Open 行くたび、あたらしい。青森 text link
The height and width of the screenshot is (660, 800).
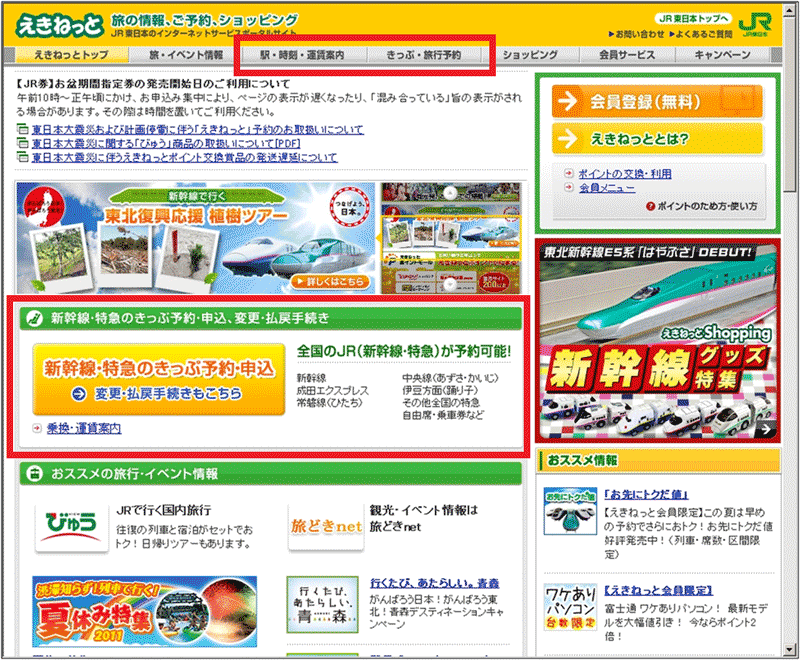pyautogui.click(x=435, y=583)
